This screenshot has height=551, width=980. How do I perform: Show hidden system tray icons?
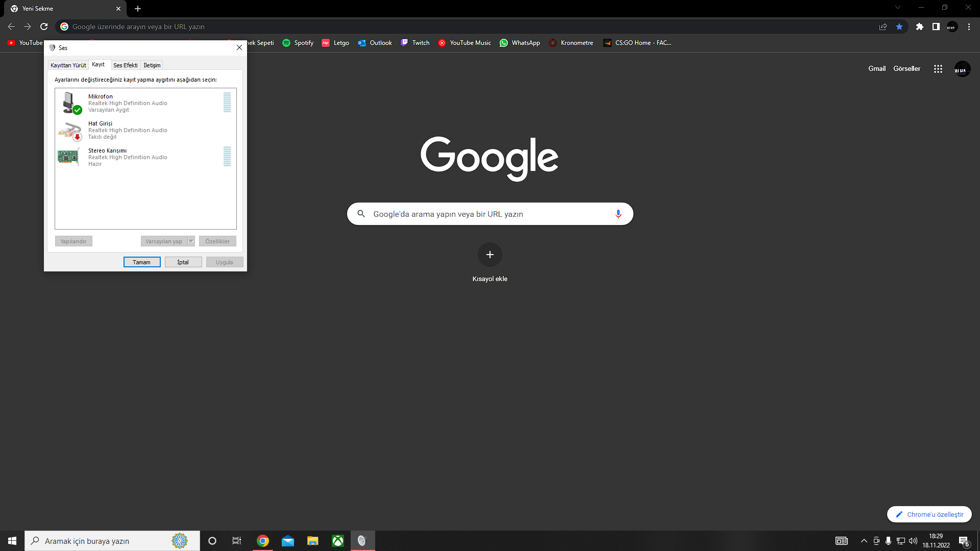tap(864, 541)
